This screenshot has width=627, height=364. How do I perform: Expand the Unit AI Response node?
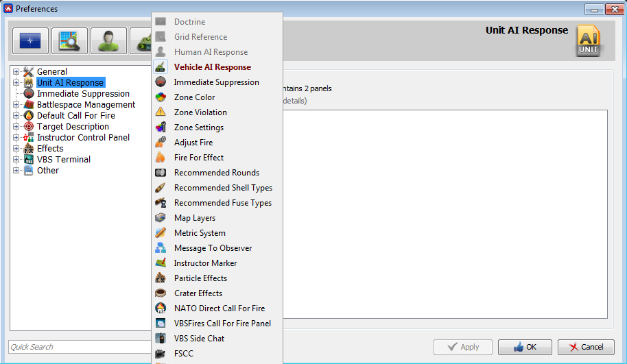click(16, 83)
